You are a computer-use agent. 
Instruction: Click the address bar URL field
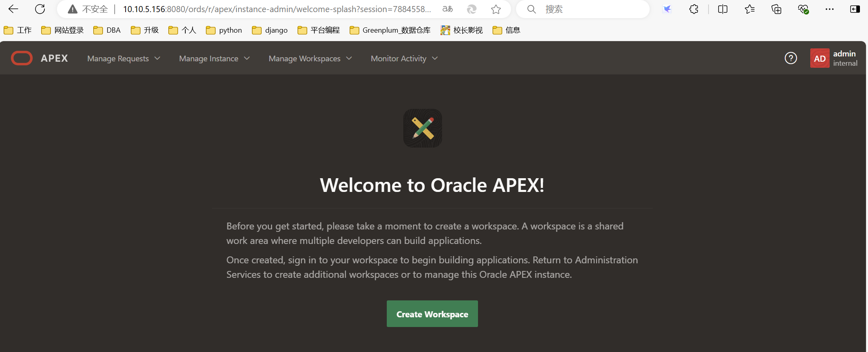(x=277, y=9)
